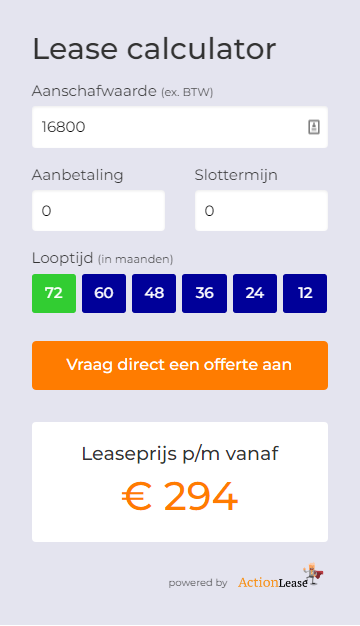Focus the Slottermijn input field
This screenshot has width=360, height=626.
tap(261, 210)
